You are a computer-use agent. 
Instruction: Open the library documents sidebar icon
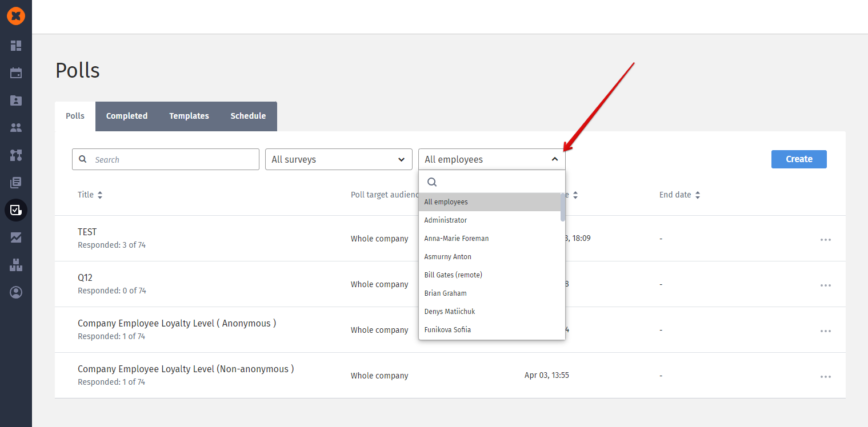coord(16,183)
